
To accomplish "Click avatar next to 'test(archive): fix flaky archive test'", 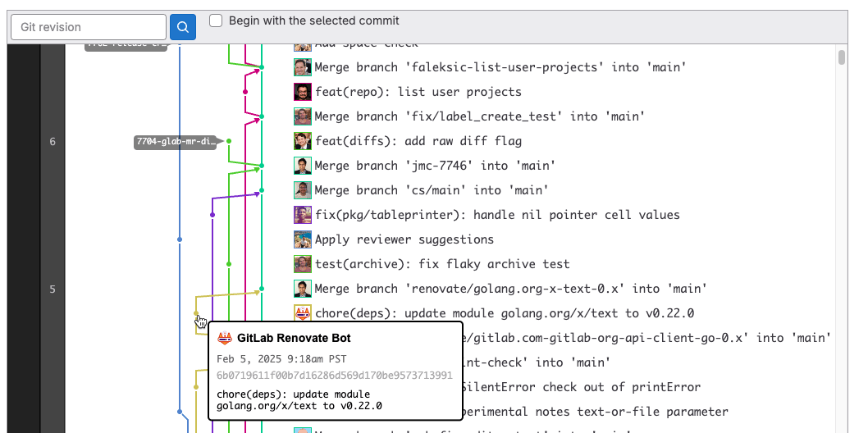I will click(x=302, y=264).
